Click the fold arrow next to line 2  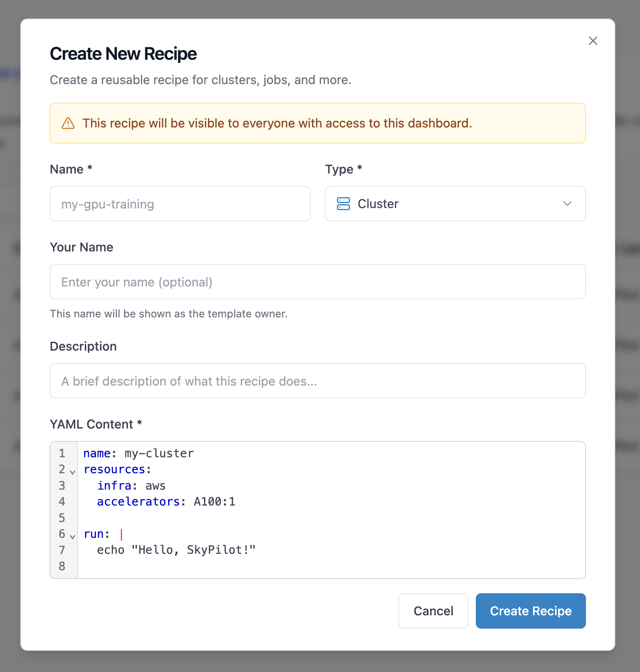click(72, 472)
